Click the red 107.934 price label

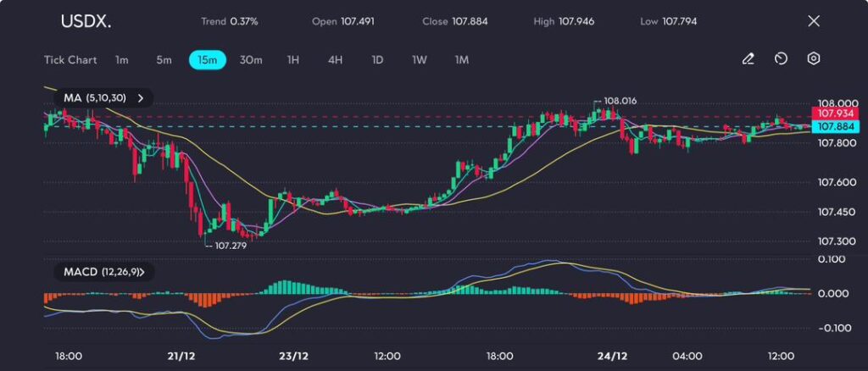click(x=835, y=114)
